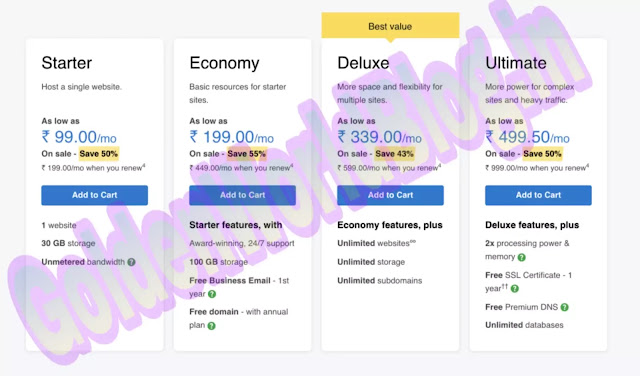Select the Ultimate plan heading
The width and height of the screenshot is (640, 376).
pos(516,63)
